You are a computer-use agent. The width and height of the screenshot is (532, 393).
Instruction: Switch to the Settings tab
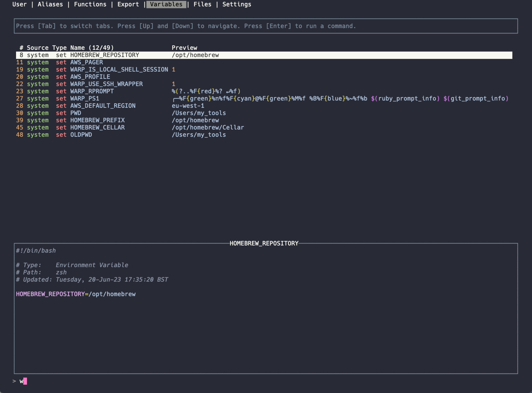236,4
